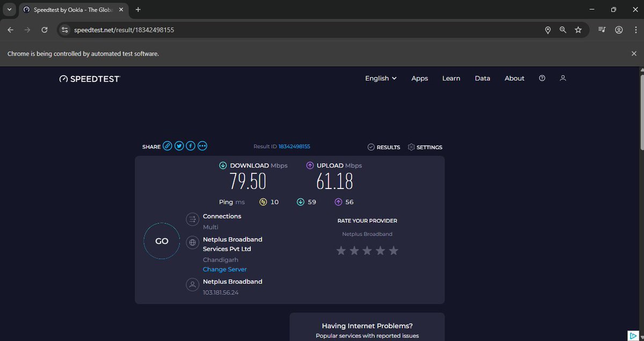This screenshot has width=644, height=341.
Task: Open Speedtest settings via gear icon
Action: tap(411, 147)
